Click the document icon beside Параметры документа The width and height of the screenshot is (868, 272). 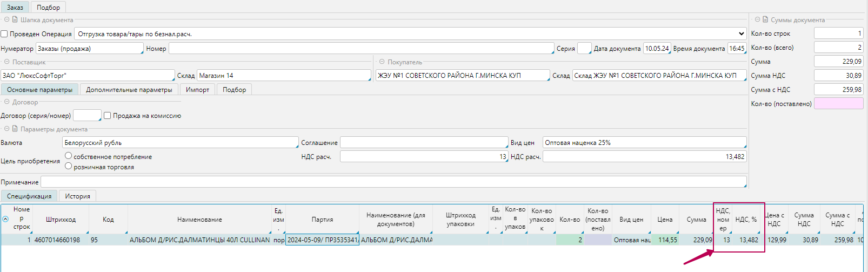tap(15, 129)
